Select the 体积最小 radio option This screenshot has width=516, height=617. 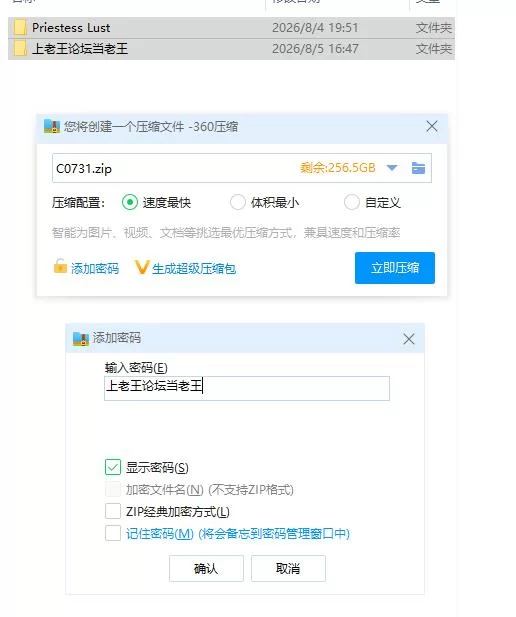tap(238, 202)
